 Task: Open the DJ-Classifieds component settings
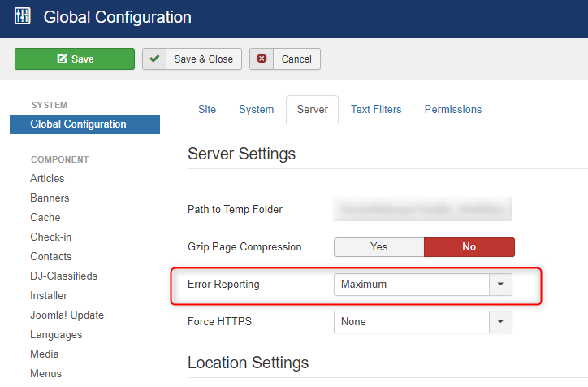(x=63, y=276)
